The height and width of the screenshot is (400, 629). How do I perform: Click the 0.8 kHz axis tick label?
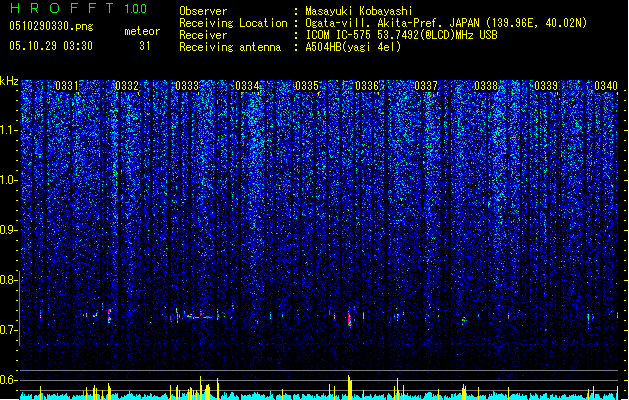point(9,280)
